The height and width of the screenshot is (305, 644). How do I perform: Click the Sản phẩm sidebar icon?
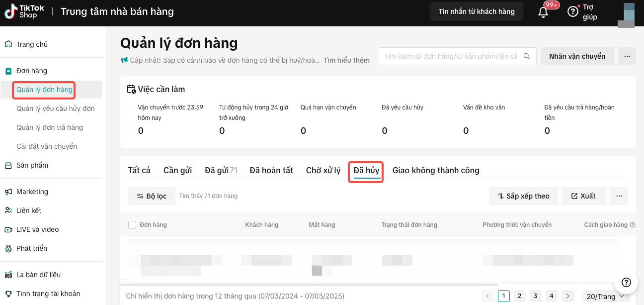click(8, 165)
